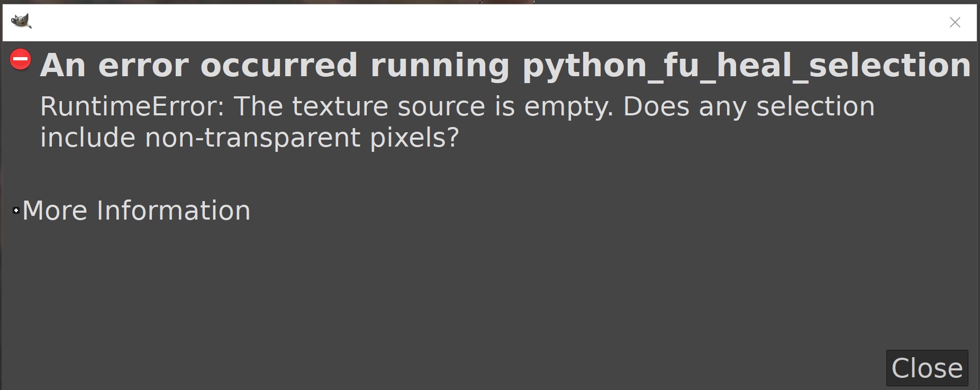This screenshot has height=390, width=980.
Task: Click the word "occurred" in the bold heading
Action: 279,66
